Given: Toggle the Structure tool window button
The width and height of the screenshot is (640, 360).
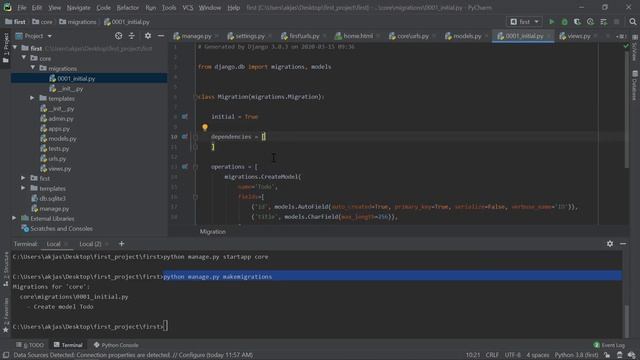Looking at the screenshot, I should (x=6, y=269).
